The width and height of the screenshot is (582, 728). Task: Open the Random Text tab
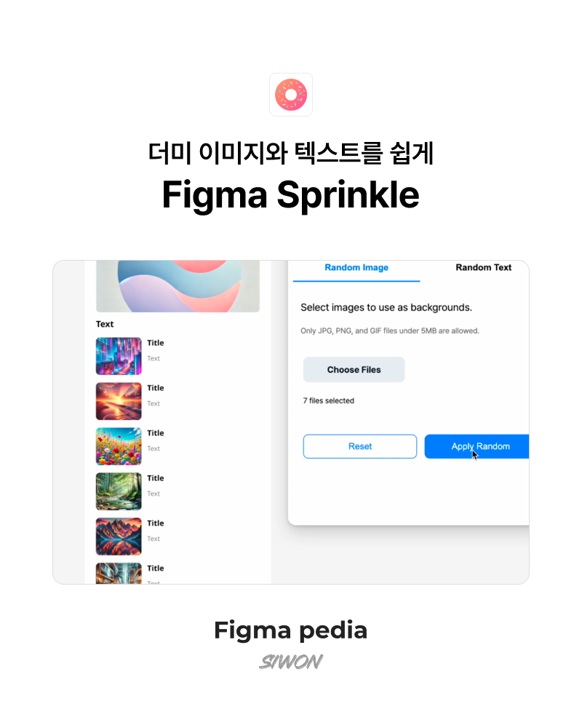click(x=483, y=268)
